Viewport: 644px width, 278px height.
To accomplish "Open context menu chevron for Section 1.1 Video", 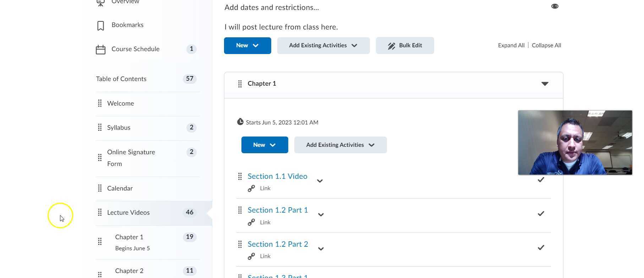I will pyautogui.click(x=320, y=181).
